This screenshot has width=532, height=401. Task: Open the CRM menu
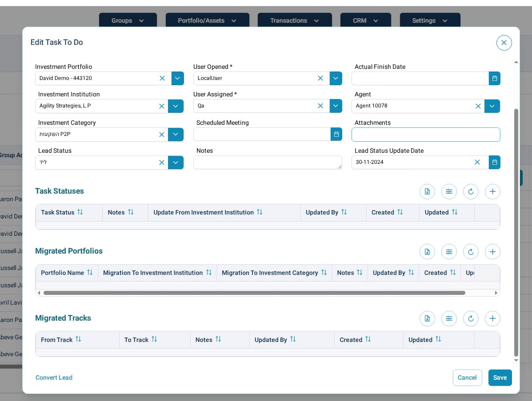tap(365, 20)
